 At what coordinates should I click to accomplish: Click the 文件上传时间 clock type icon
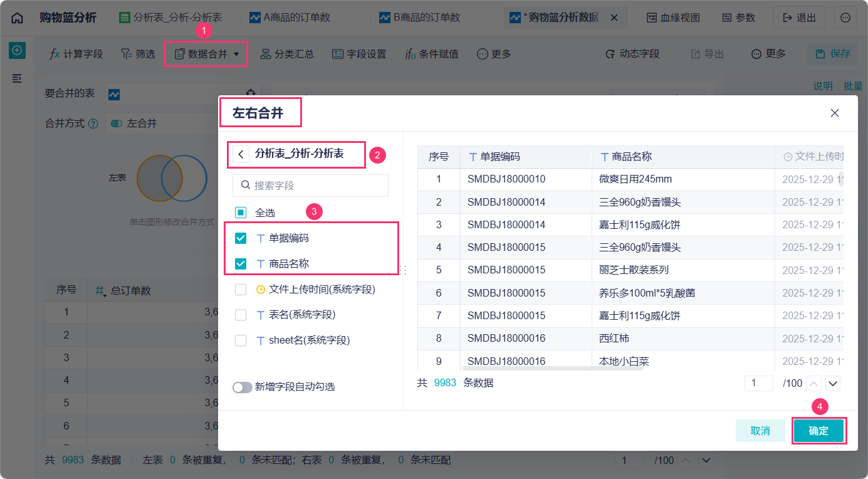(x=261, y=290)
